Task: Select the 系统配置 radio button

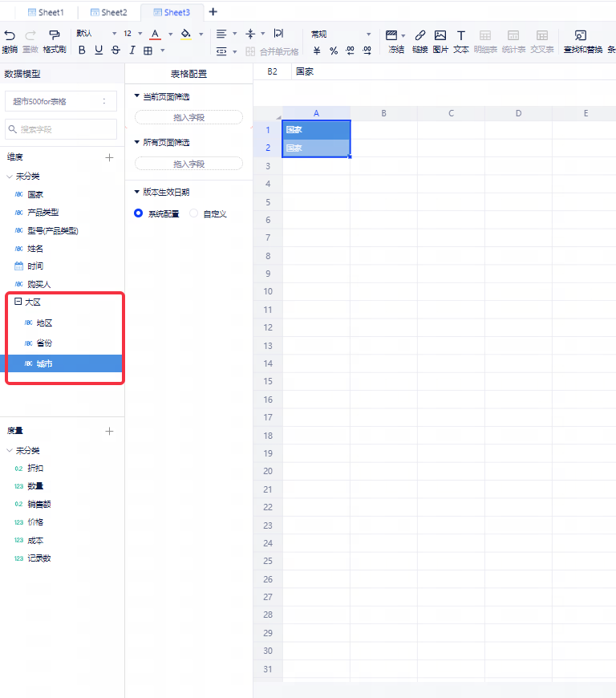Action: pyautogui.click(x=139, y=214)
